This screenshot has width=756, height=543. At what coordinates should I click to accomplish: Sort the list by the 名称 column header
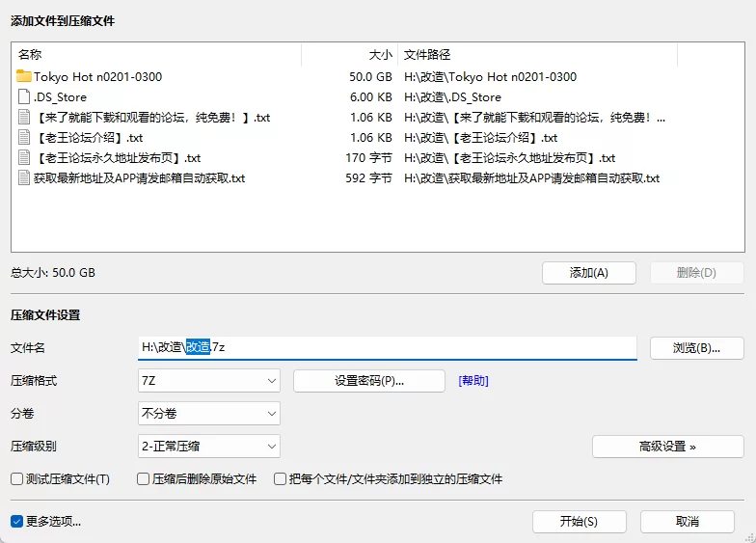154,55
